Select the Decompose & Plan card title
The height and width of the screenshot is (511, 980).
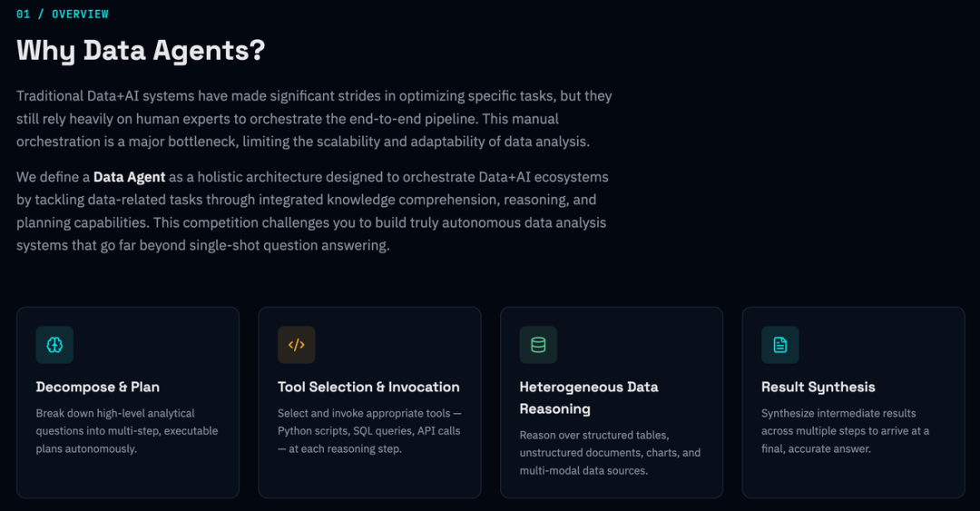(x=98, y=387)
